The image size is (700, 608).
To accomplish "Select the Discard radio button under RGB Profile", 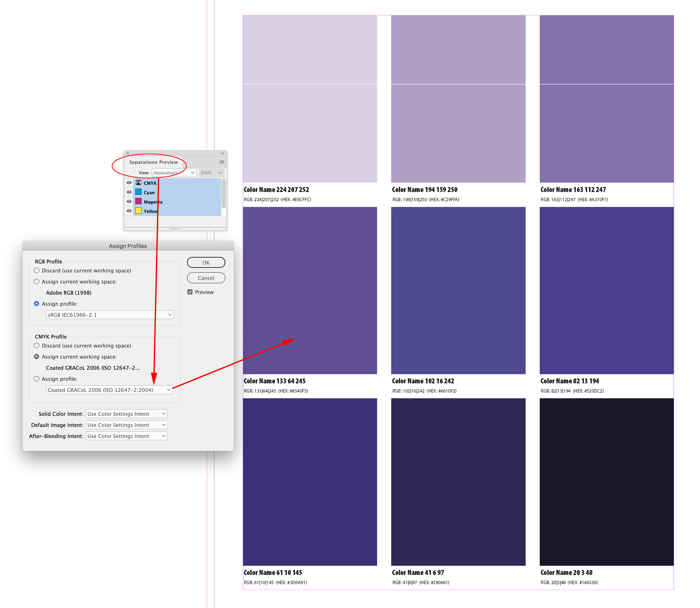I will pyautogui.click(x=36, y=271).
